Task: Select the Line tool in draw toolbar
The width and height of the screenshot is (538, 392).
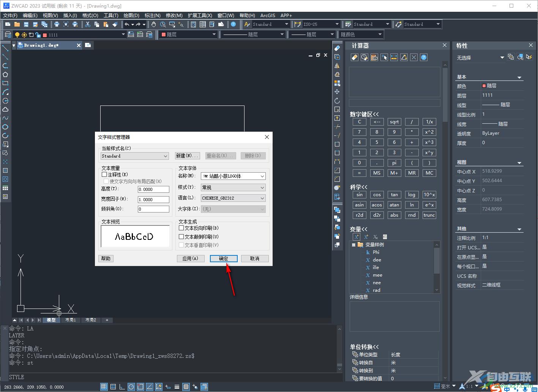Action: (x=5, y=48)
